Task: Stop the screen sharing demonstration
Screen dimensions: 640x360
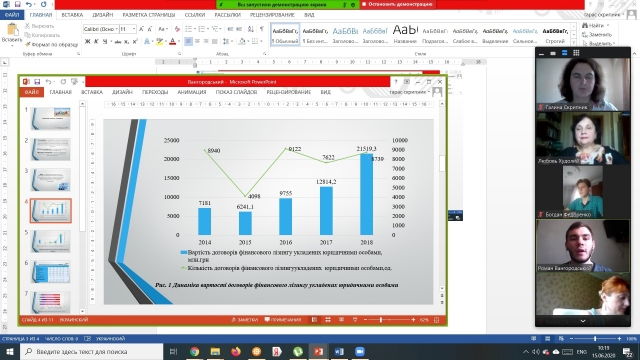Action: tap(398, 4)
